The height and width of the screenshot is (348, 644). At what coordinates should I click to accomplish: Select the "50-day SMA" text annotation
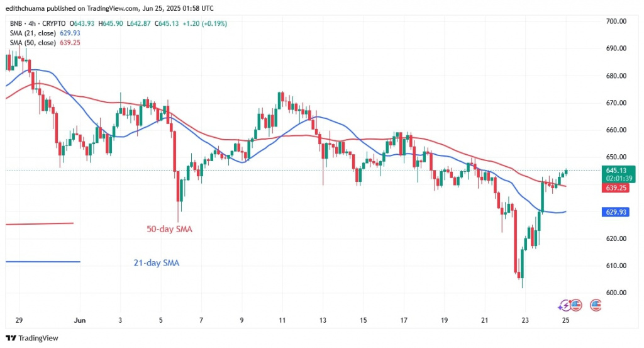[x=166, y=230]
